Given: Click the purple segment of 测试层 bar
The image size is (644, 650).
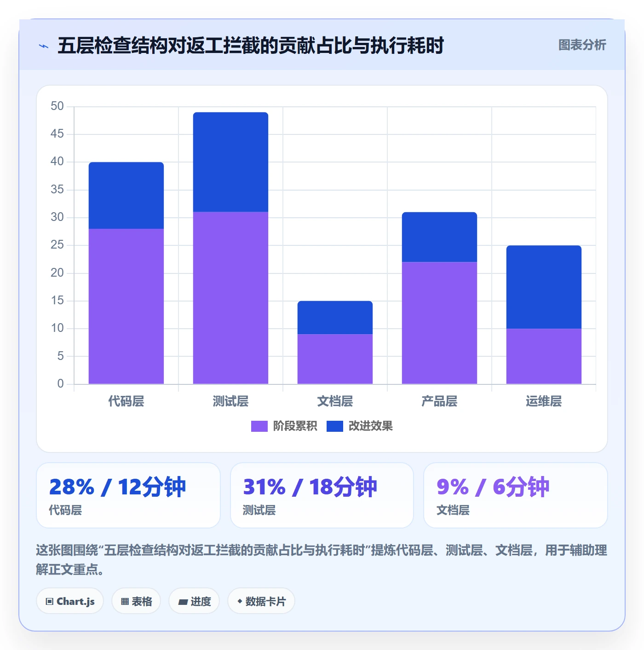Looking at the screenshot, I should (230, 298).
